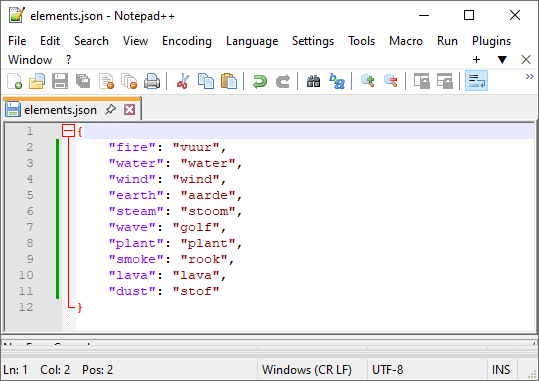539x381 pixels.
Task: Click the "rook" value text
Action: 204,259
